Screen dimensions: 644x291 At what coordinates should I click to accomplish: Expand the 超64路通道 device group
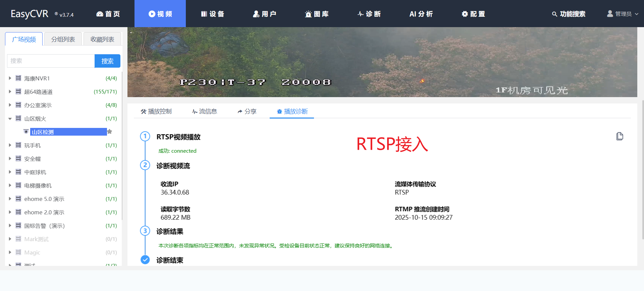[10, 91]
